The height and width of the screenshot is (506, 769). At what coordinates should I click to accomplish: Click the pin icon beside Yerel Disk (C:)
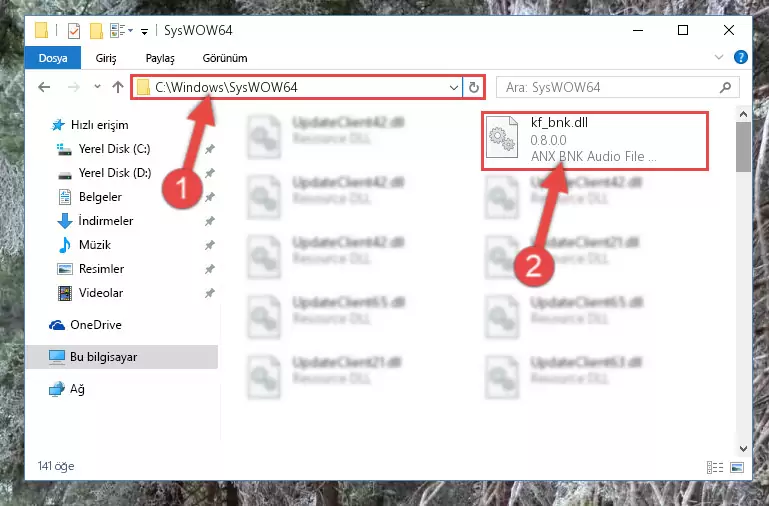click(x=209, y=149)
